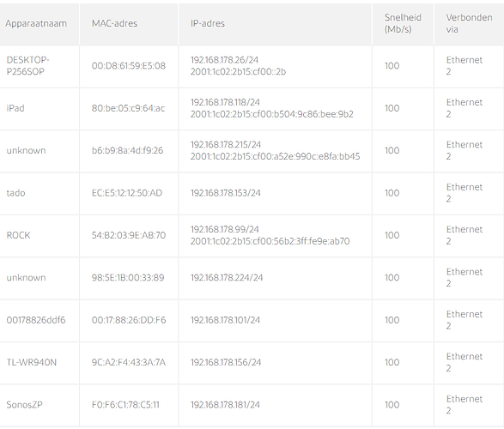This screenshot has height=429, width=504.
Task: Select device name 00178826ddf6
Action: point(36,320)
